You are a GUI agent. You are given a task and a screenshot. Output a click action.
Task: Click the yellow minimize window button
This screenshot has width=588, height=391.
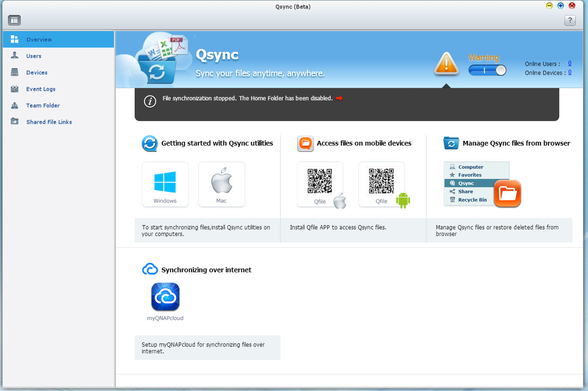point(549,6)
